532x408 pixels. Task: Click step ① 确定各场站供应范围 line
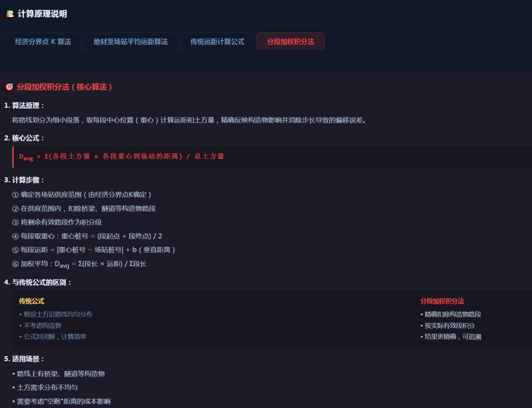tap(82, 194)
